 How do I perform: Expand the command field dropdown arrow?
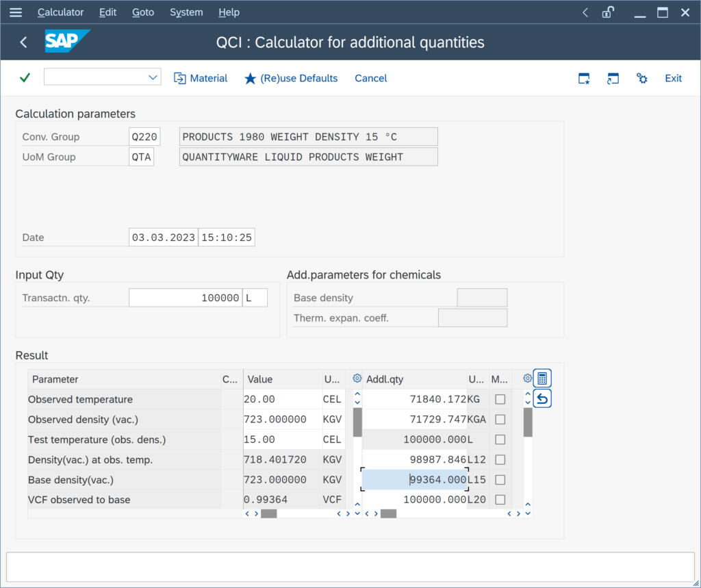click(x=153, y=77)
